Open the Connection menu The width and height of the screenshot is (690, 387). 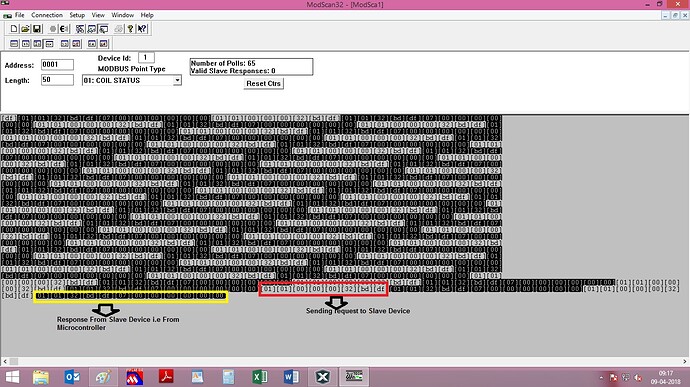pos(47,15)
